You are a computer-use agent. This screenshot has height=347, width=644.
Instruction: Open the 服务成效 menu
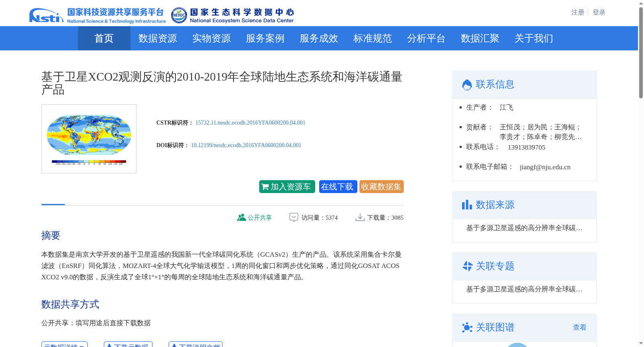pos(319,38)
